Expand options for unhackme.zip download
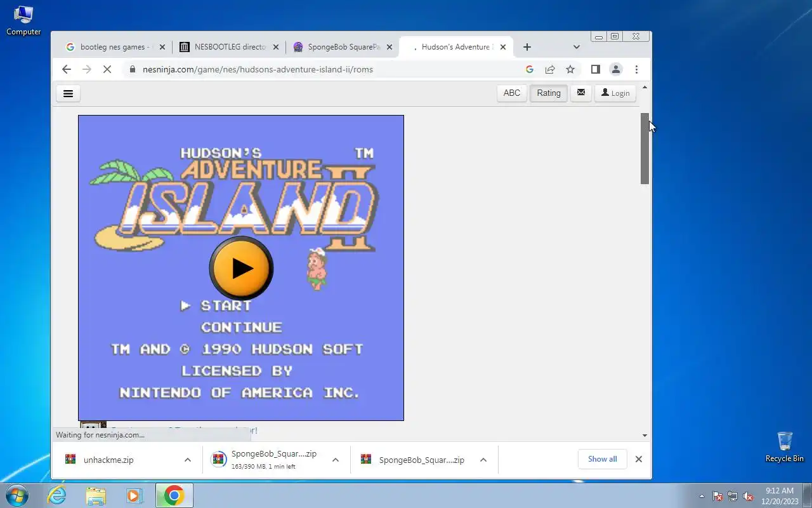The width and height of the screenshot is (812, 508). click(188, 460)
